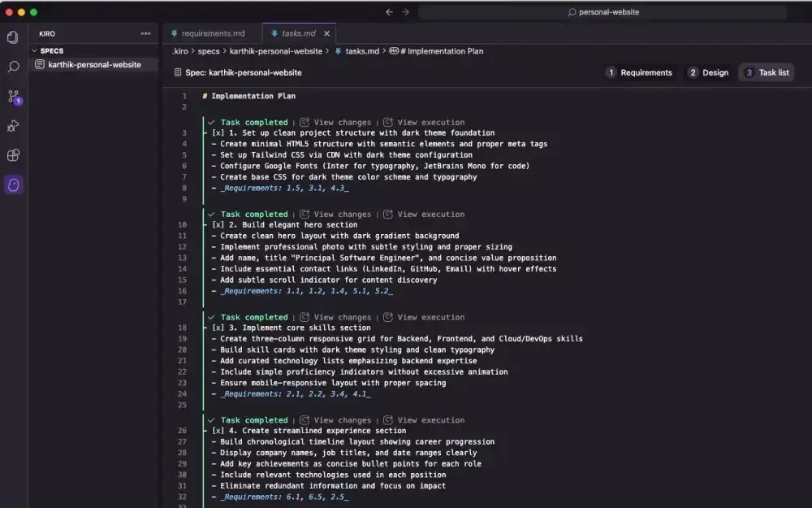
Task: Select the Kiro ghost icon in activity bar
Action: tap(13, 185)
